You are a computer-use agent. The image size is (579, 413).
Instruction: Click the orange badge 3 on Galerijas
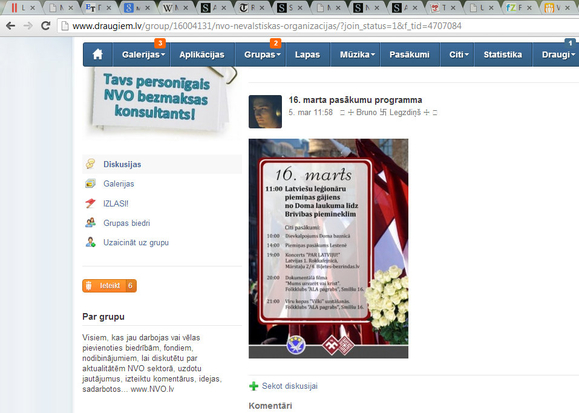pos(160,43)
